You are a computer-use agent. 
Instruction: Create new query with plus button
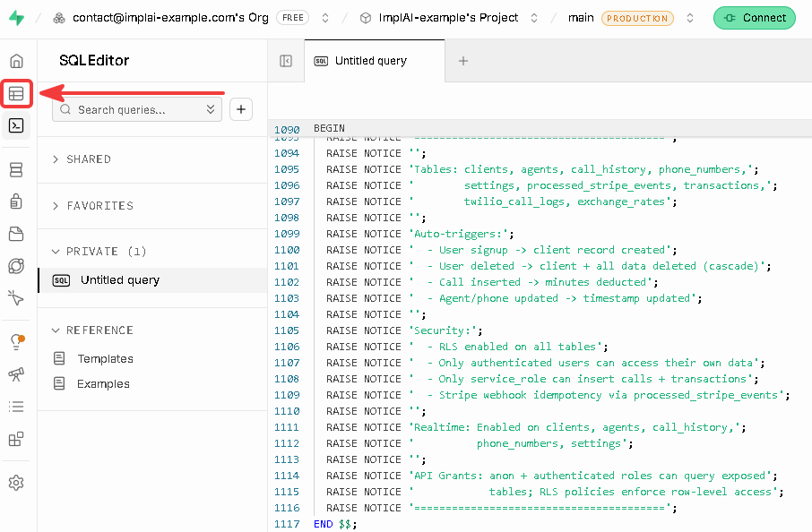pos(241,109)
